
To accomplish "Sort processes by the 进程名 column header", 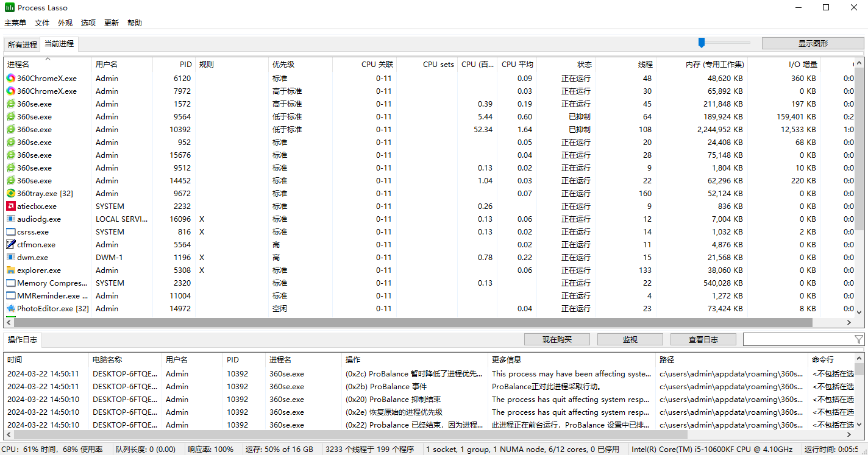I will 48,64.
